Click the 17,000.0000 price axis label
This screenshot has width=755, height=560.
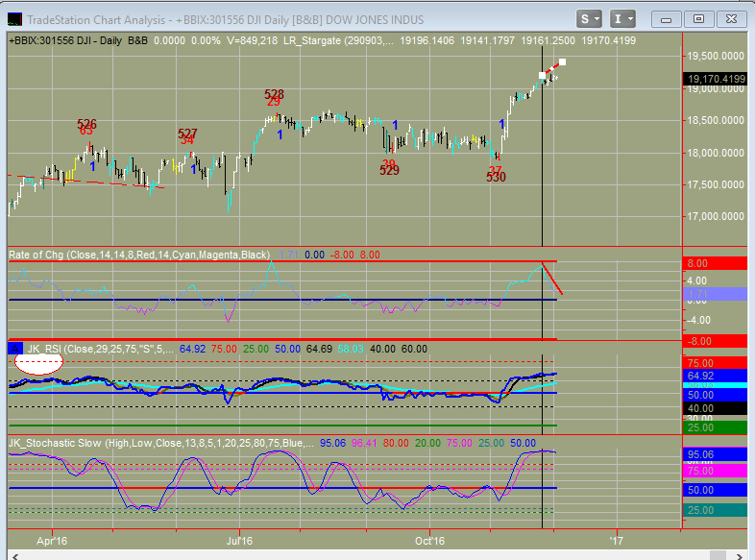coord(715,217)
